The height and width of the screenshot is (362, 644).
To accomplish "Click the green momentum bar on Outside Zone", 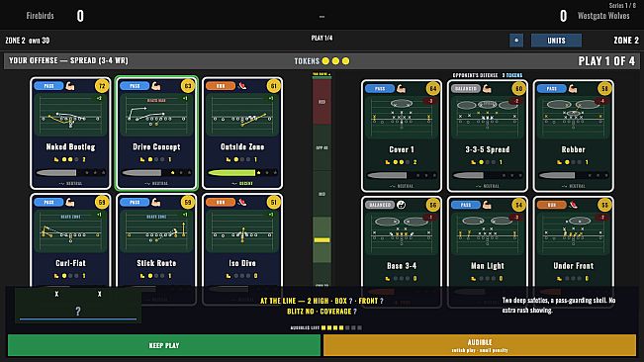I will (x=231, y=173).
